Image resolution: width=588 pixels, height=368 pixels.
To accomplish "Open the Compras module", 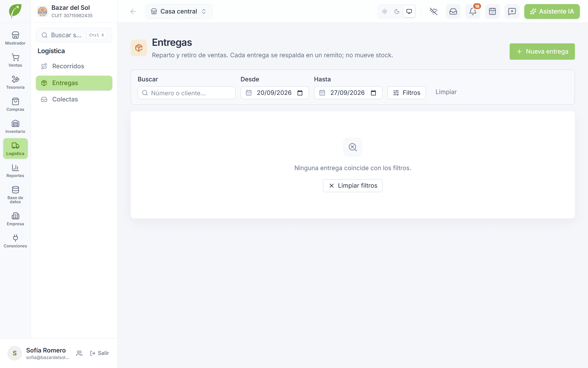I will tap(15, 104).
